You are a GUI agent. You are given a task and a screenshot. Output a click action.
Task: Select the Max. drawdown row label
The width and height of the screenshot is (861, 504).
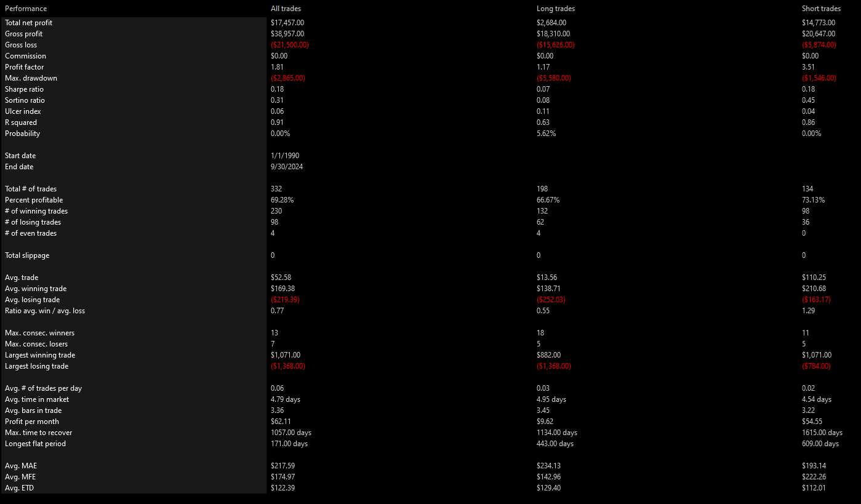point(31,78)
